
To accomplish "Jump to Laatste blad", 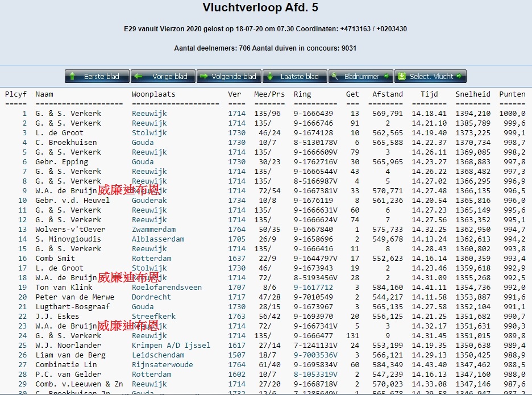I will (x=294, y=76).
